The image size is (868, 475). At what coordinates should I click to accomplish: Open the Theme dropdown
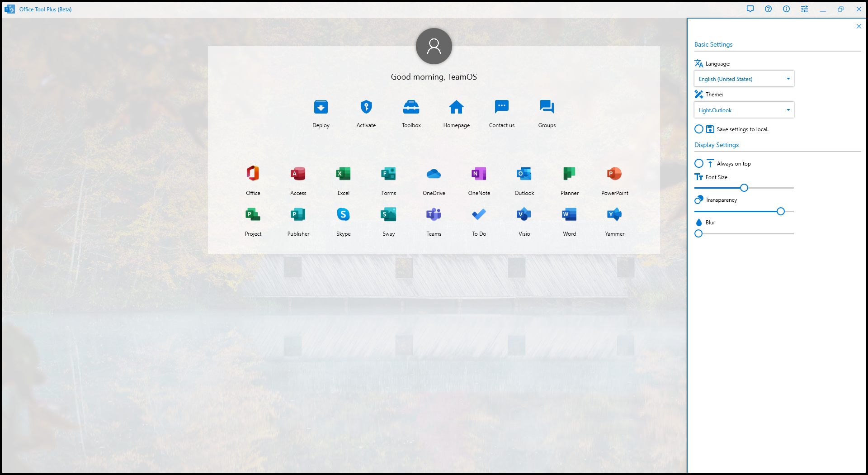[x=744, y=110]
